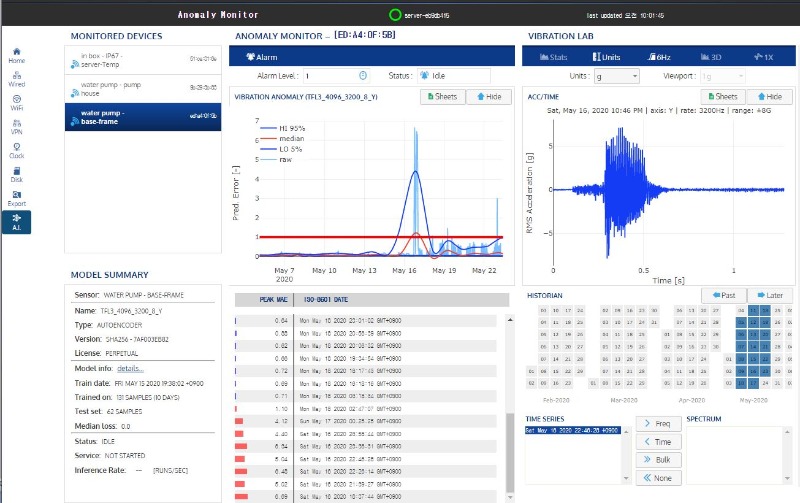
Task: Click the Bulk transfer button
Action: point(659,460)
